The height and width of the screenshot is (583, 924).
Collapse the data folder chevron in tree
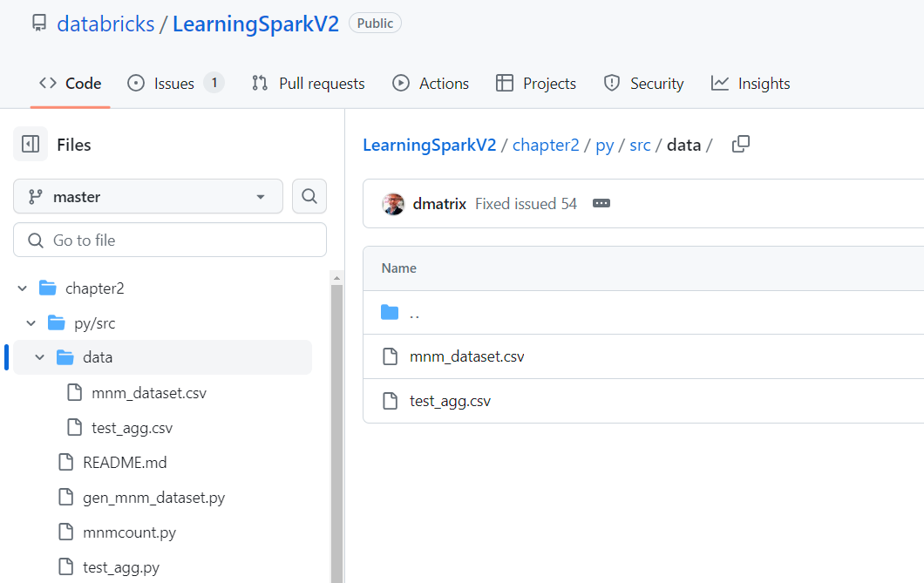[x=39, y=357]
